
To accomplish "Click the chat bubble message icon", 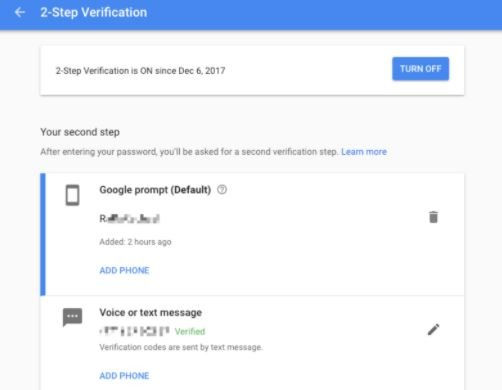I will pos(72,317).
